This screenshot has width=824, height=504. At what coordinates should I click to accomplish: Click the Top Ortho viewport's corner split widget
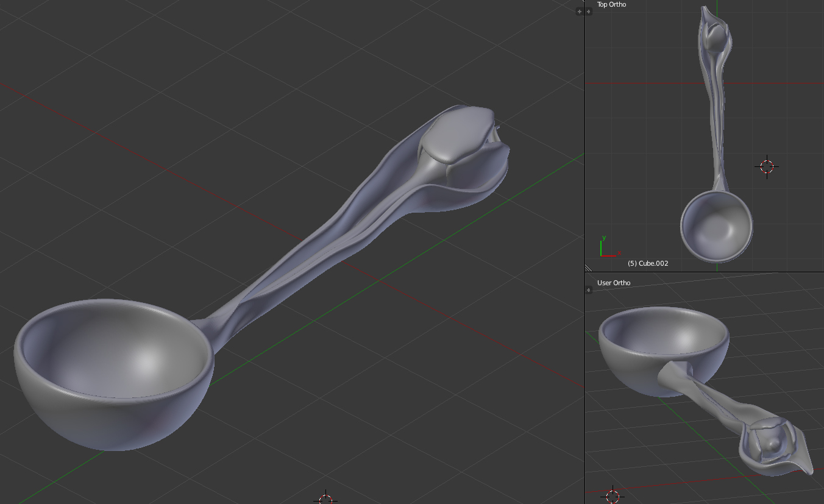589,268
